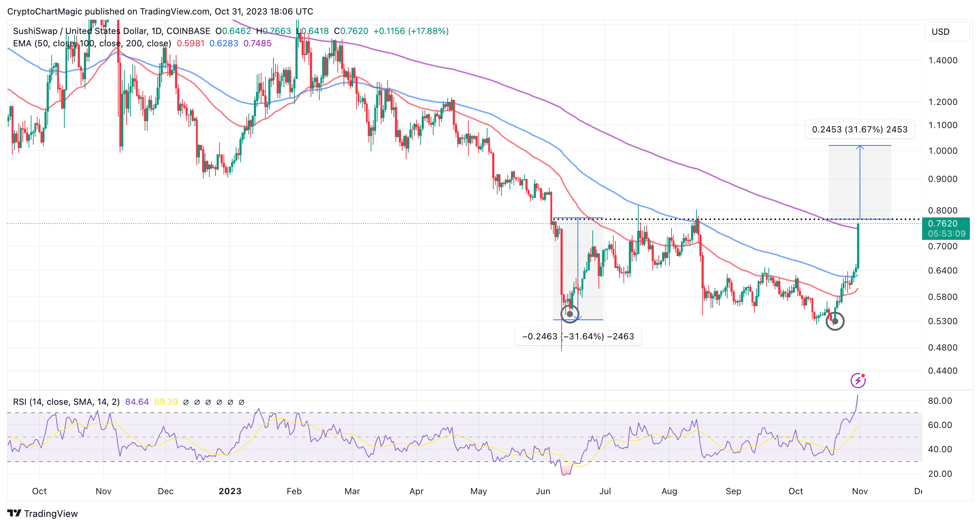Click the RSI indicator legend title
980x526 pixels.
pyautogui.click(x=66, y=402)
